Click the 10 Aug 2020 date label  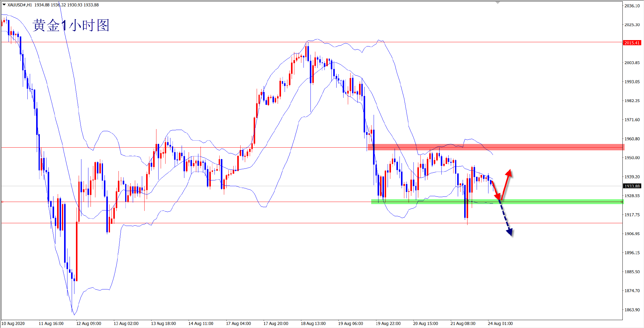tap(13, 323)
